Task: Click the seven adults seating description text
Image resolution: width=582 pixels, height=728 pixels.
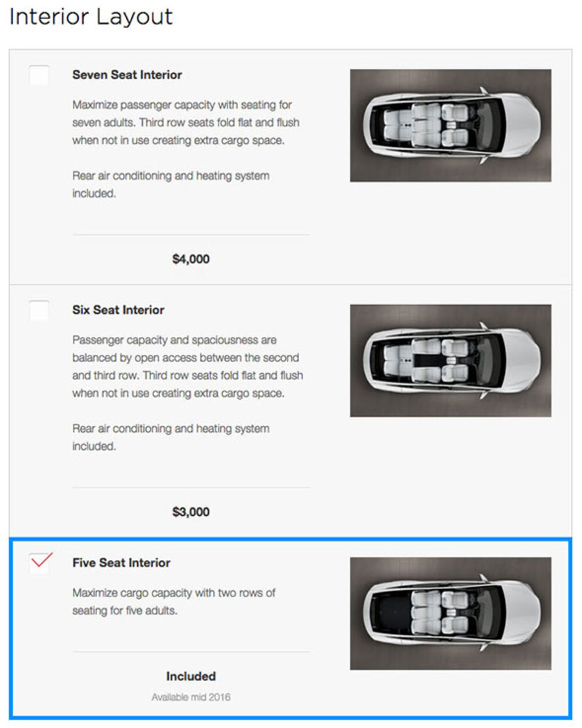Action: point(185,123)
